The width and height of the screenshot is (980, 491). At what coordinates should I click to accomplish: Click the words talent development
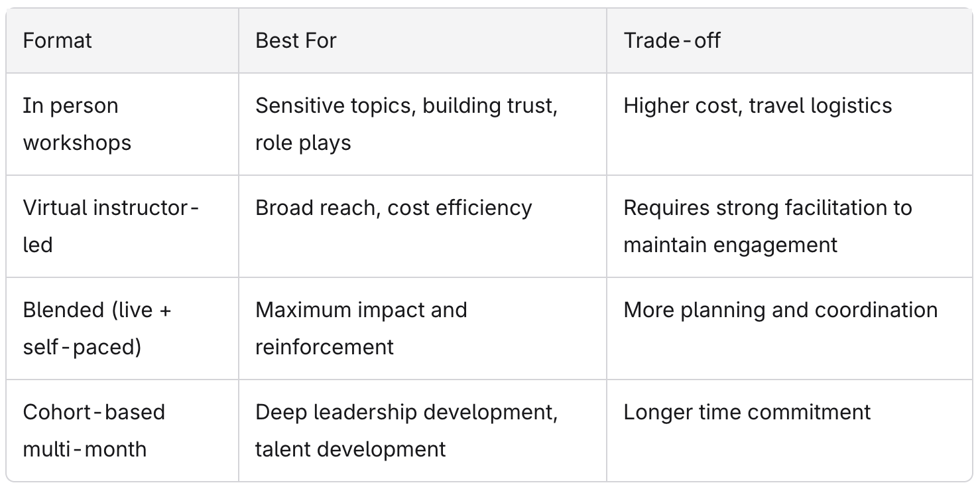(x=350, y=449)
